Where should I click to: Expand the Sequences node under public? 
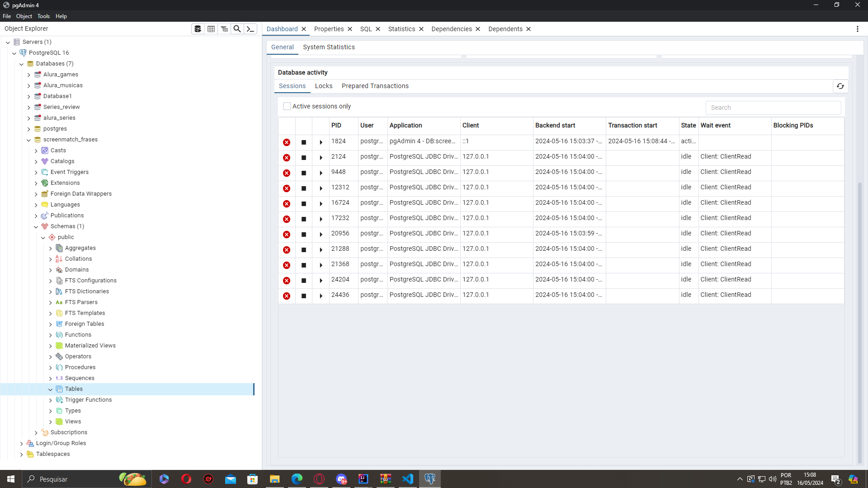[51, 378]
